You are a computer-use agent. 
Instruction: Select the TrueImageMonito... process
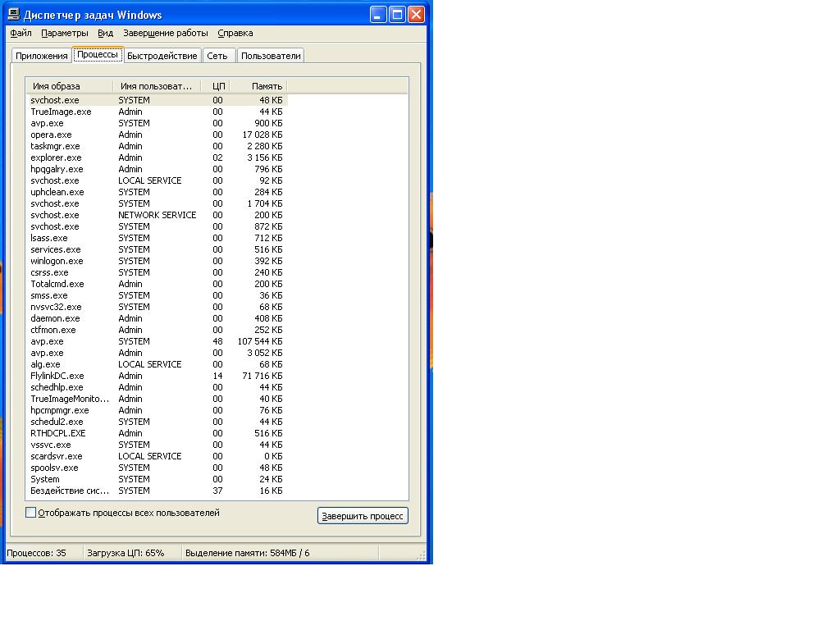[157, 399]
